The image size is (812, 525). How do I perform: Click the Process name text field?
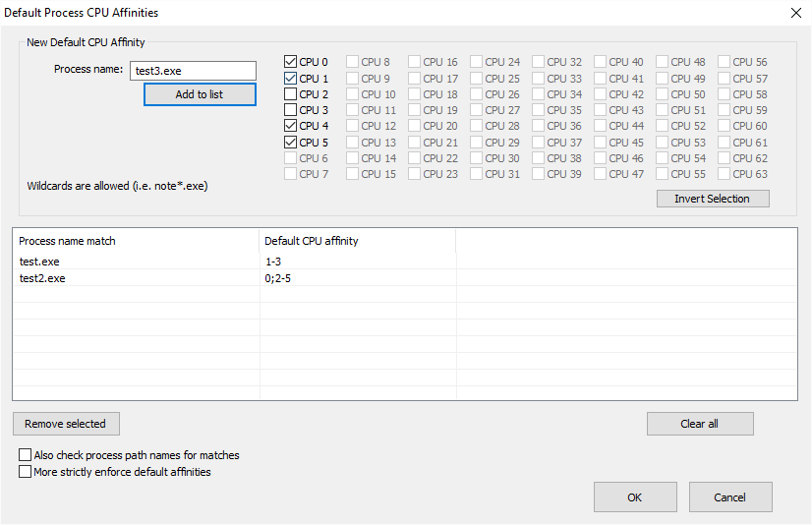pos(193,71)
